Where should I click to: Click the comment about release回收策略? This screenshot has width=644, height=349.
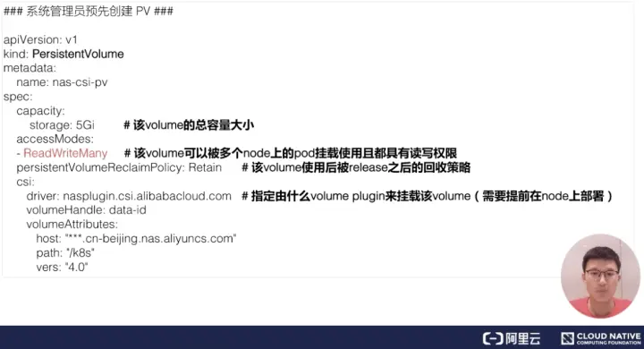356,167
